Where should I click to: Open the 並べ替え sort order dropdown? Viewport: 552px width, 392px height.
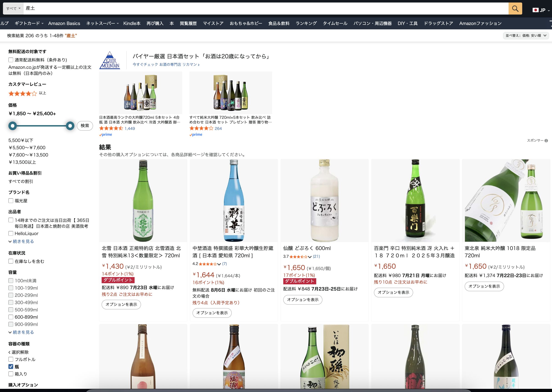(x=526, y=35)
